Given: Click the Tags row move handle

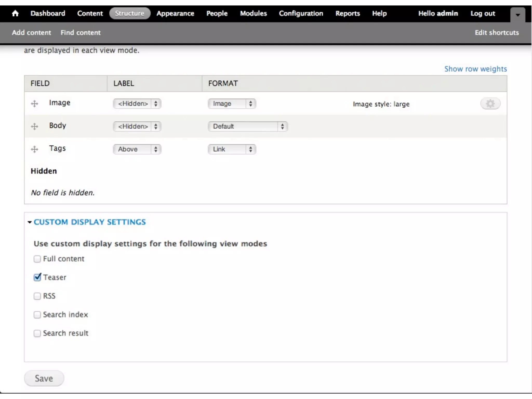Looking at the screenshot, I should 35,149.
